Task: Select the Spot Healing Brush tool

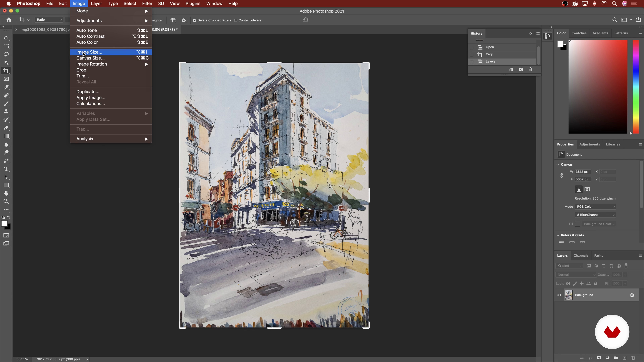Action: [x=6, y=95]
